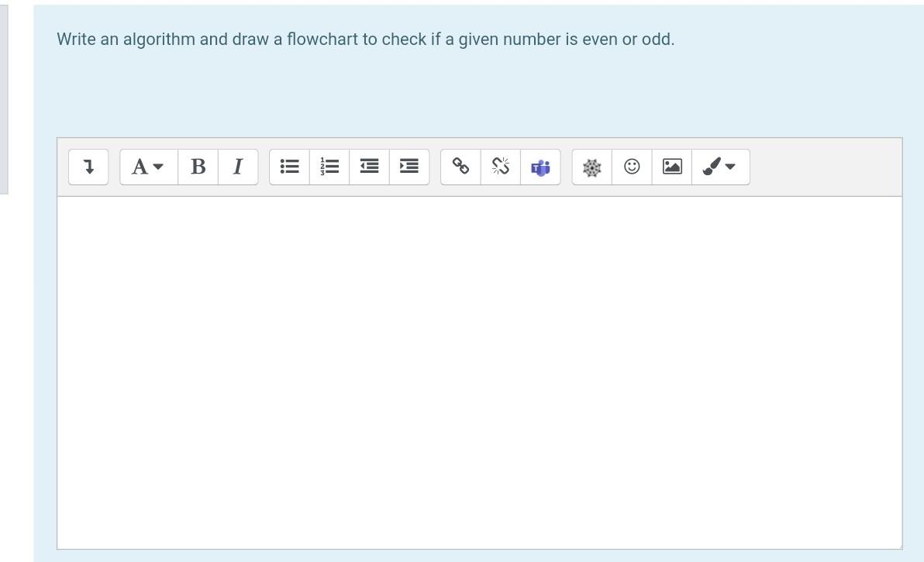Screen dimensions: 924x562
Task: Expand the toolbar with the arrow button
Action: [x=88, y=166]
